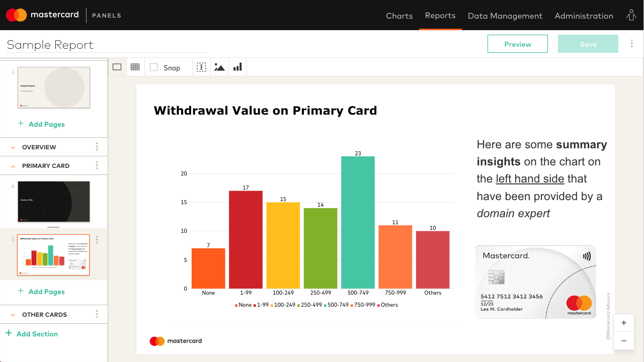Open the accessibility icon in the top right
644x362 pixels.
pos(631,16)
